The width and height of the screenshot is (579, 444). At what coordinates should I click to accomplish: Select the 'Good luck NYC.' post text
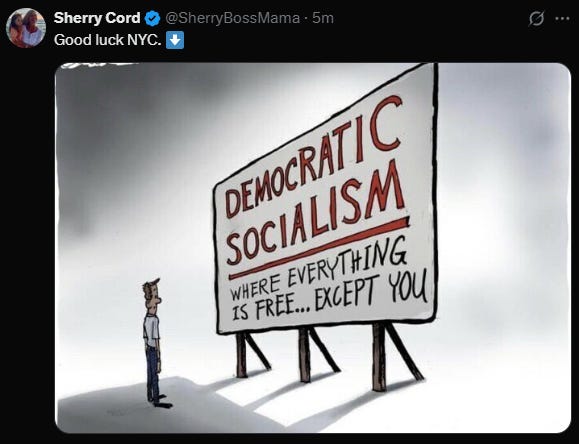click(107, 40)
